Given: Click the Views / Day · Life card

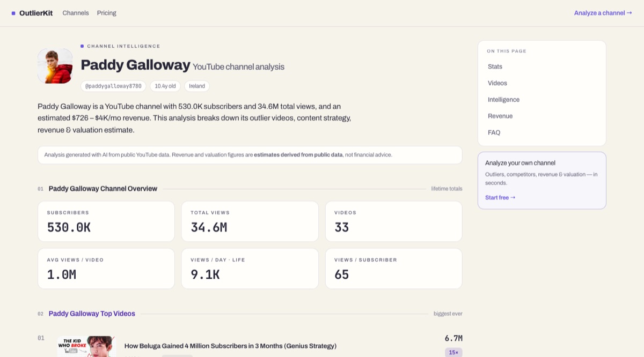Looking at the screenshot, I should [x=250, y=269].
